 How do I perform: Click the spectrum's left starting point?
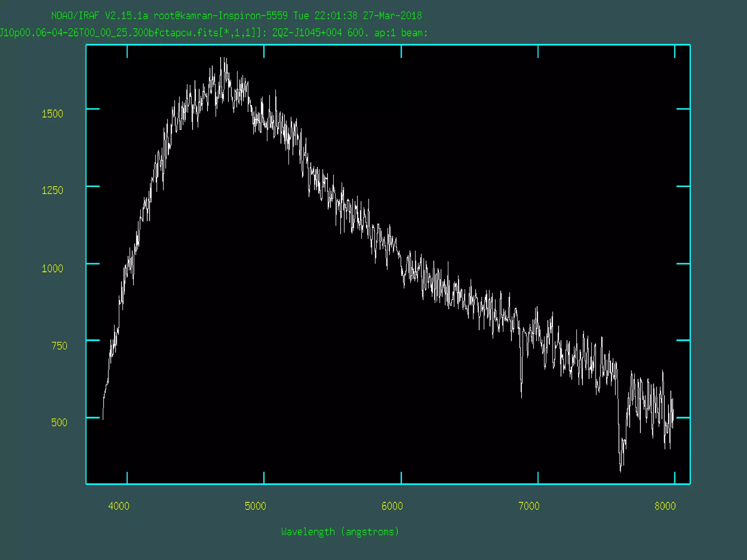click(103, 419)
